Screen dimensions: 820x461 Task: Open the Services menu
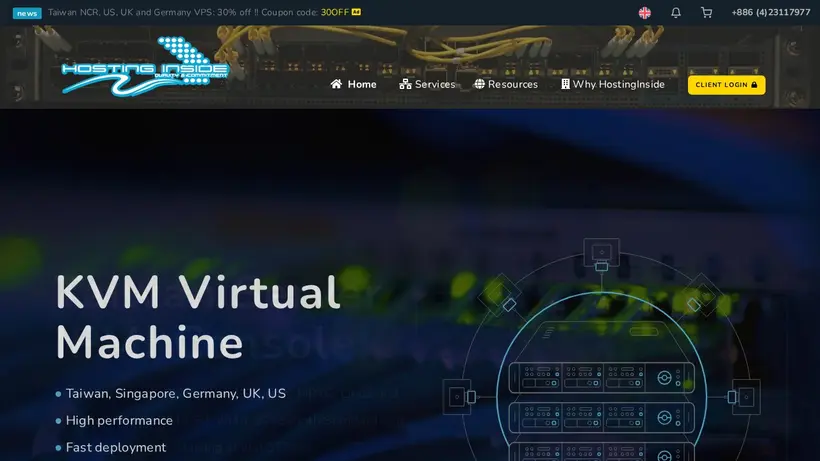tap(427, 84)
